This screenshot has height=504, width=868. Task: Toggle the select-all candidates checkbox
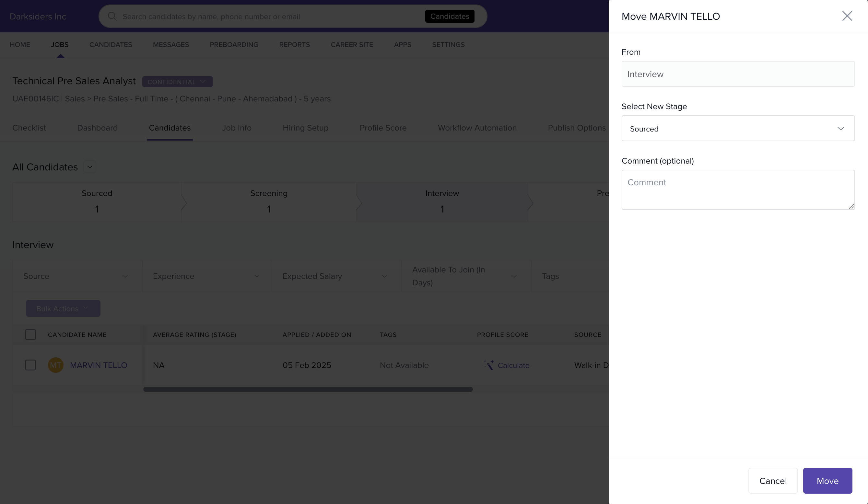[30, 335]
